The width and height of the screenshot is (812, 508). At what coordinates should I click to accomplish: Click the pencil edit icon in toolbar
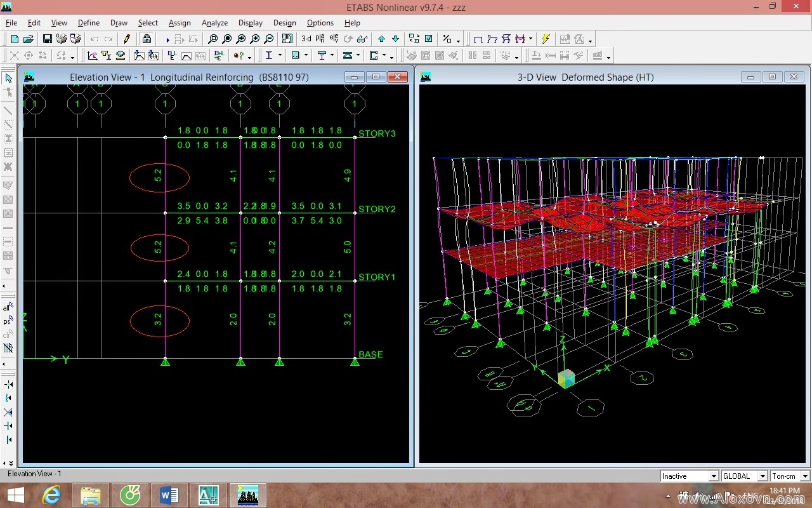click(x=127, y=39)
